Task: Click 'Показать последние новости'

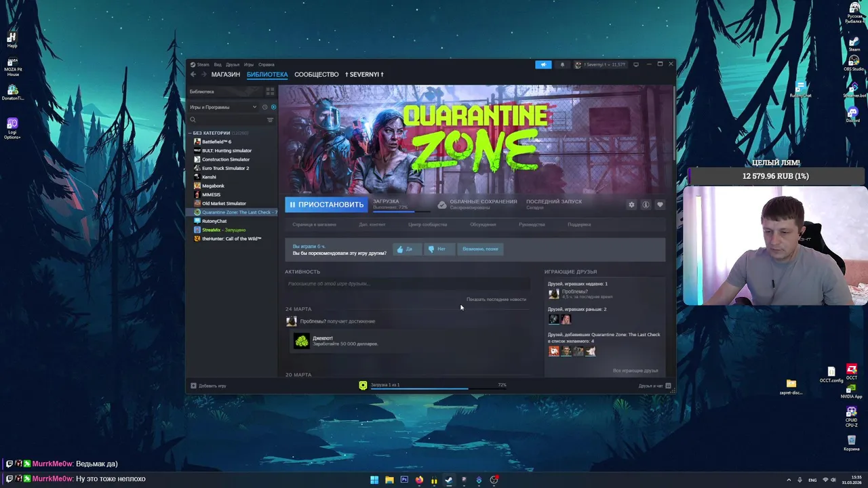Action: [496, 300]
